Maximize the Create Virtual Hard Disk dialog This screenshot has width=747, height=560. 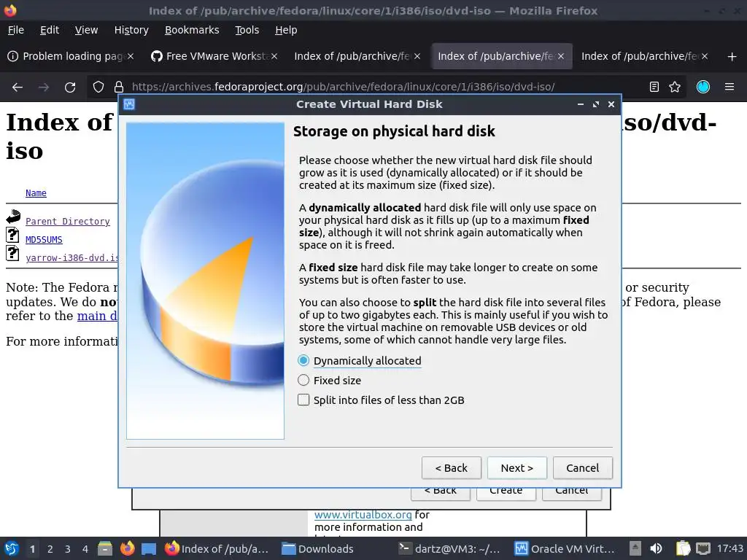[595, 104]
